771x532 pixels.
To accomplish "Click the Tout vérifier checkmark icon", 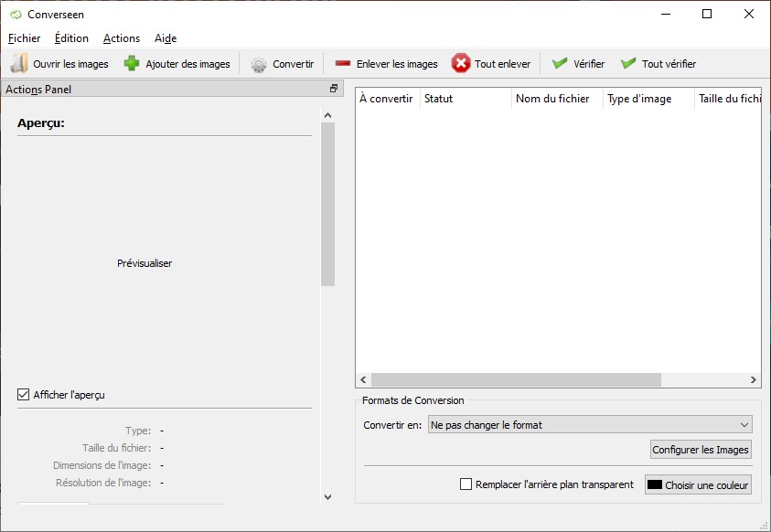I will point(628,64).
